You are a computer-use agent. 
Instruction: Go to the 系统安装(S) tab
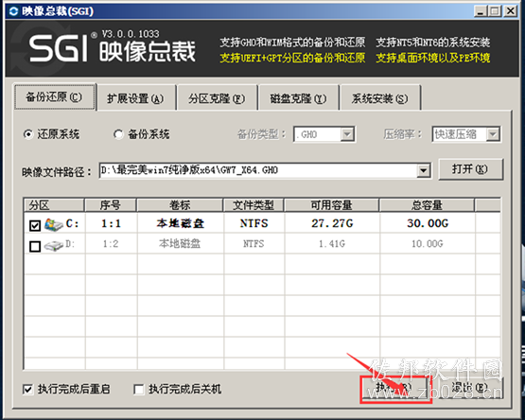(x=379, y=98)
